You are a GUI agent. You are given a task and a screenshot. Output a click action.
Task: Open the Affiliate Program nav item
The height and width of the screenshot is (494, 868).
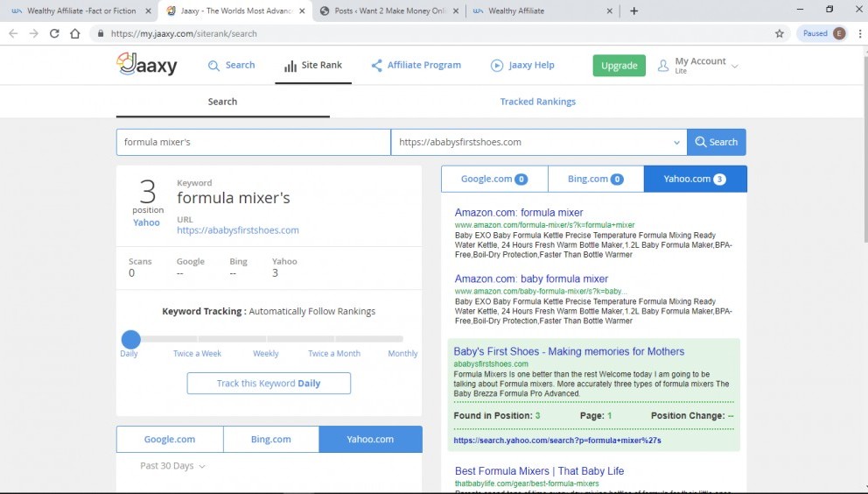(x=416, y=66)
